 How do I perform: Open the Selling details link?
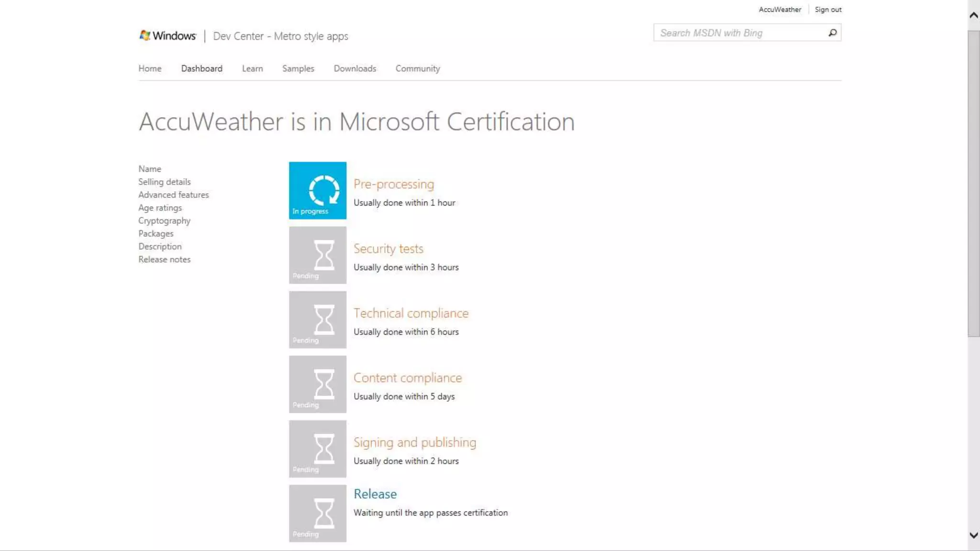tap(164, 182)
